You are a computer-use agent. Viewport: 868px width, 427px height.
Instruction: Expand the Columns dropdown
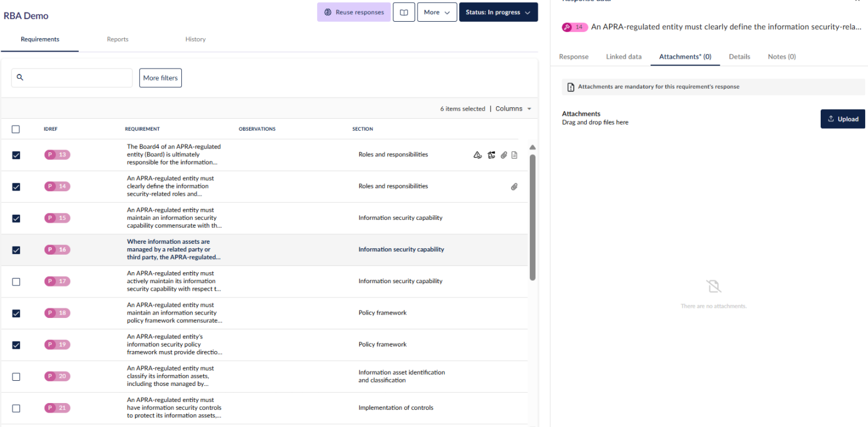[513, 108]
